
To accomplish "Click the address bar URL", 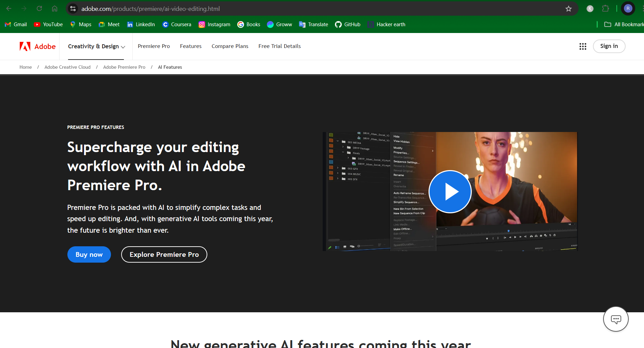I will tap(150, 9).
